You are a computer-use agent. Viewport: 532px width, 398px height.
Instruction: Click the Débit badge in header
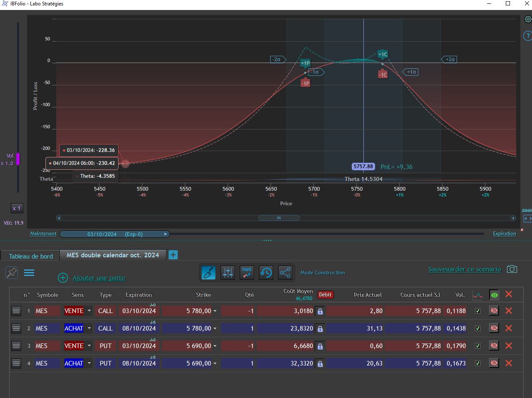pyautogui.click(x=325, y=294)
